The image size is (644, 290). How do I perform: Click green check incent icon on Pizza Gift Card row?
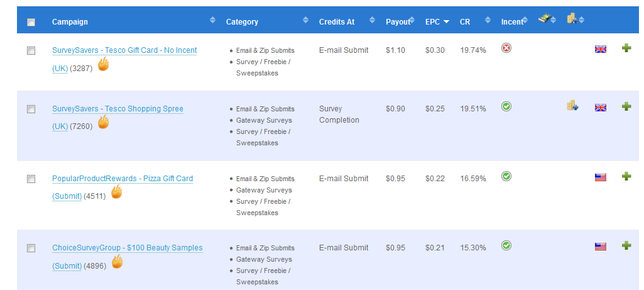506,176
